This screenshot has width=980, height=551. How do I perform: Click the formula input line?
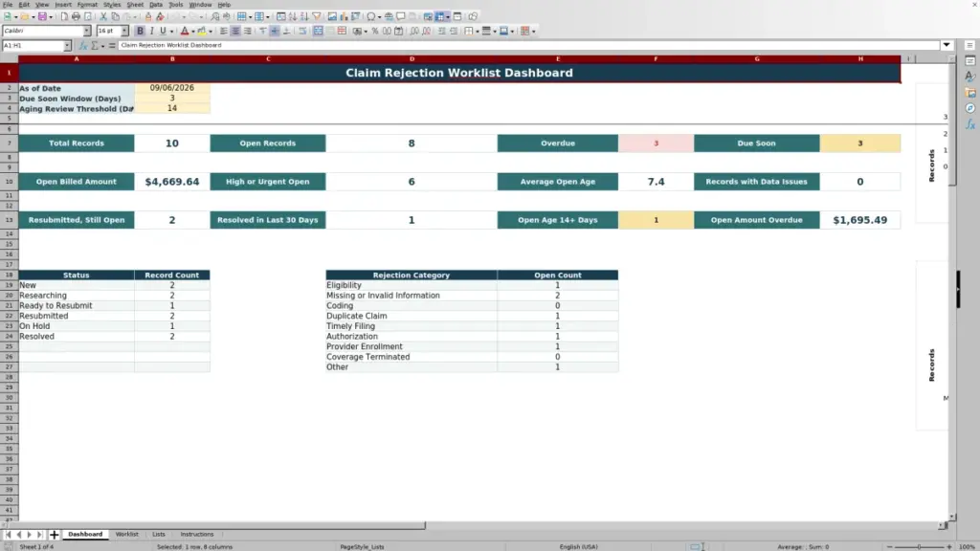click(x=528, y=46)
